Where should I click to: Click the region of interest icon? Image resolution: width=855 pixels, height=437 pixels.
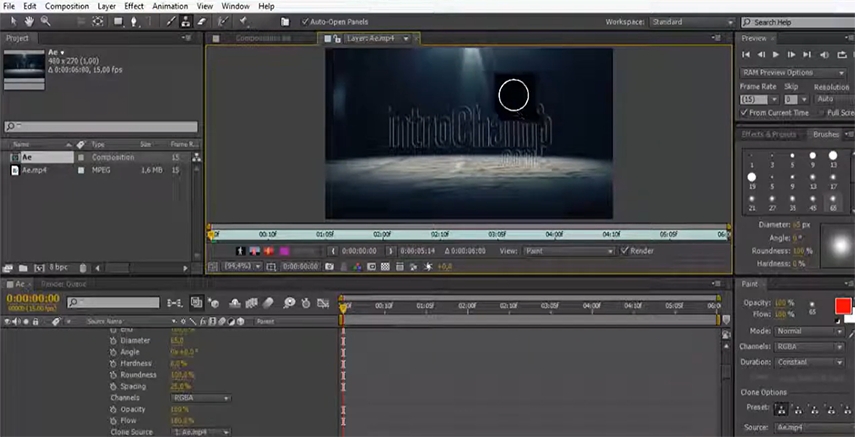(x=371, y=267)
